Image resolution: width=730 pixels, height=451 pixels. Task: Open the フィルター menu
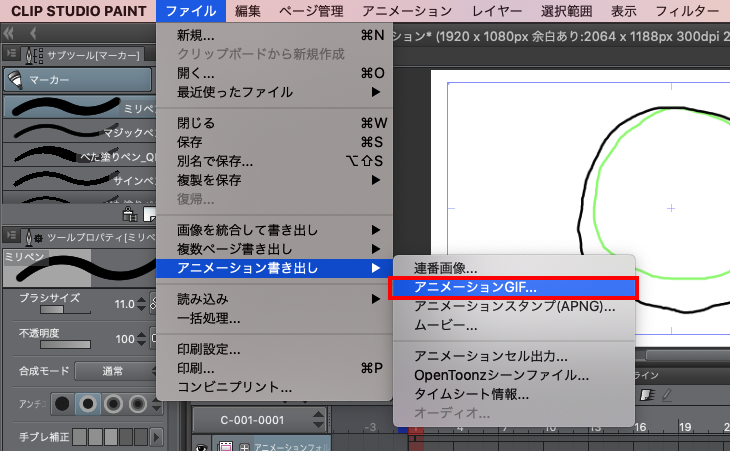(687, 11)
